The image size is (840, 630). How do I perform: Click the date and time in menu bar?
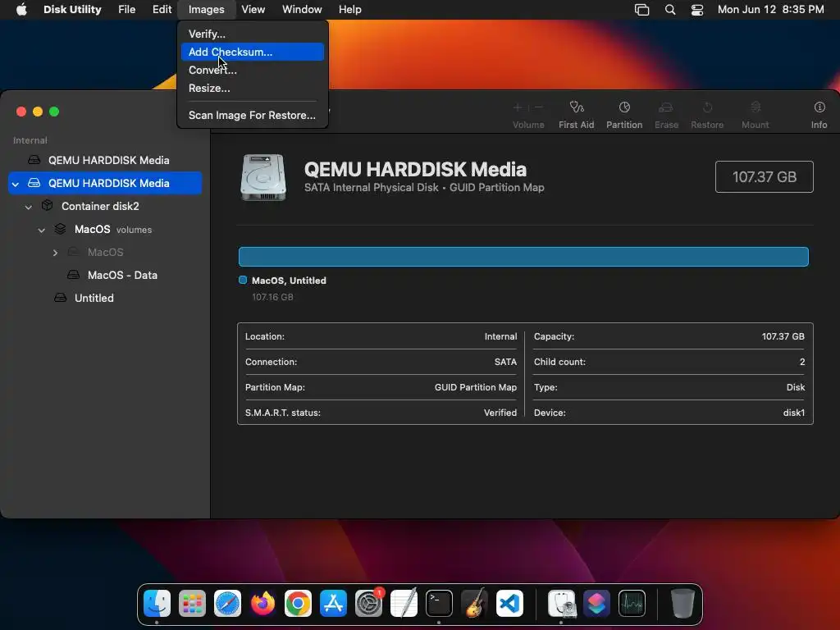click(770, 9)
